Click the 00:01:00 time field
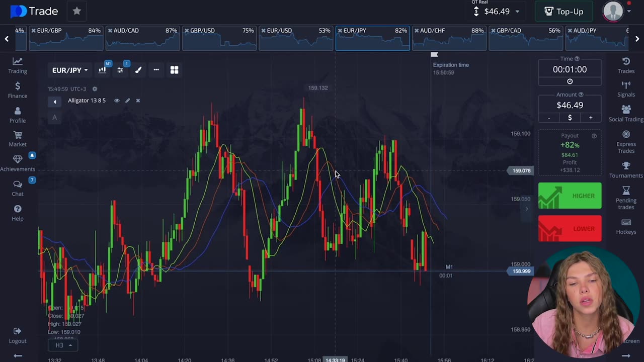The height and width of the screenshot is (362, 644). (570, 69)
